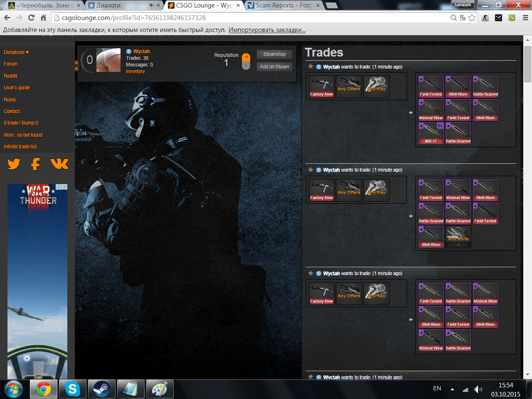Open the '0 trade / Bump 0' sidebar link
532x399 pixels.
point(21,123)
